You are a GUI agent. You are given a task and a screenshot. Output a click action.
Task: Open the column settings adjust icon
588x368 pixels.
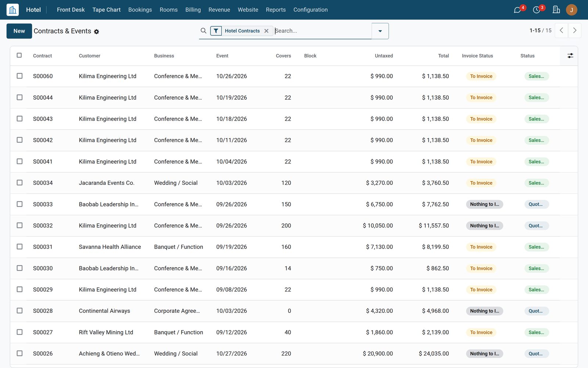pyautogui.click(x=570, y=56)
